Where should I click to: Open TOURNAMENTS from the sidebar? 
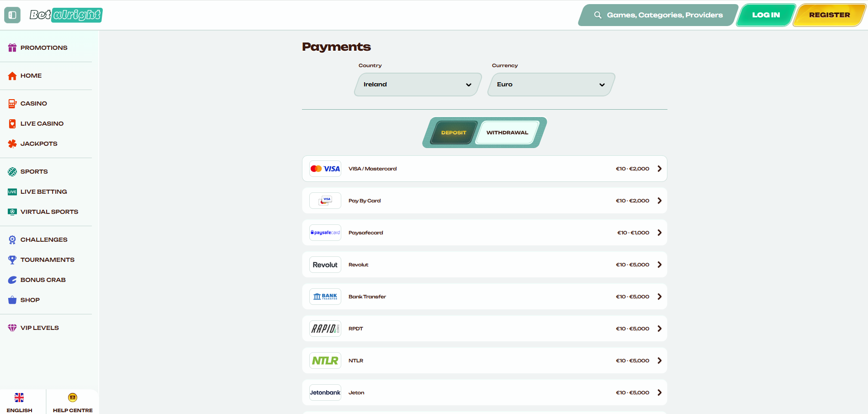(x=48, y=260)
